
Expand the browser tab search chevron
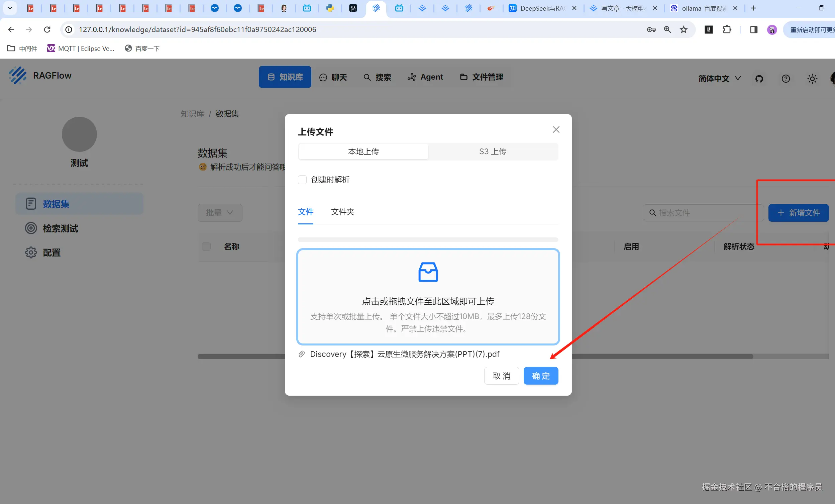tap(10, 8)
